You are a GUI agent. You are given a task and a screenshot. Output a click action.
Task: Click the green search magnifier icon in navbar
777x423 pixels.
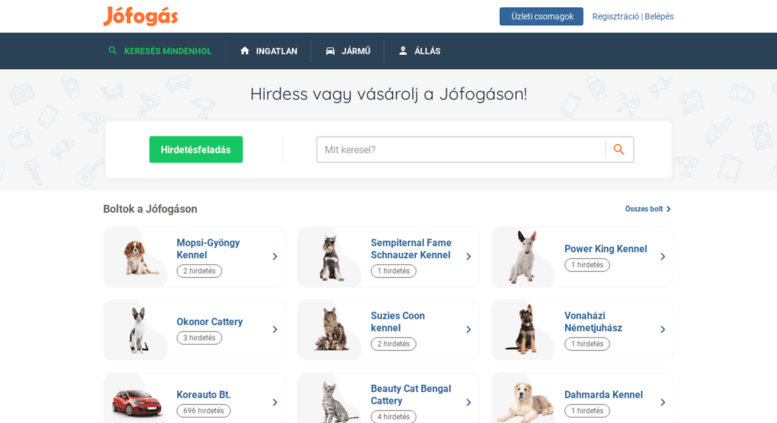click(x=112, y=51)
